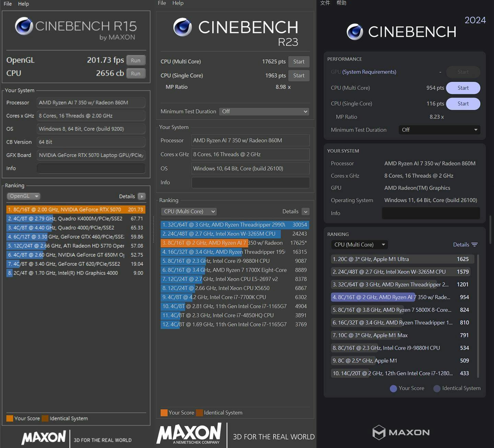Start CPU (Single Core) test in R23

299,76
